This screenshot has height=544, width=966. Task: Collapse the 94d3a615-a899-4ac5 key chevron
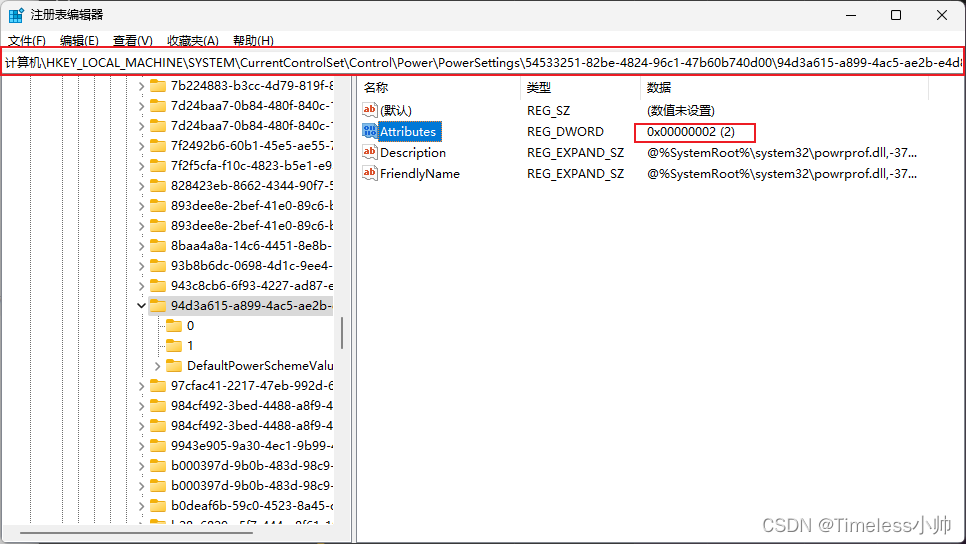point(141,306)
